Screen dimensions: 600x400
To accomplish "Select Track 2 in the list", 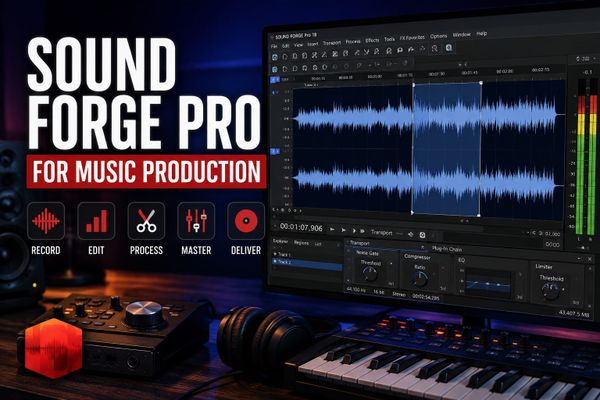I will tap(307, 262).
